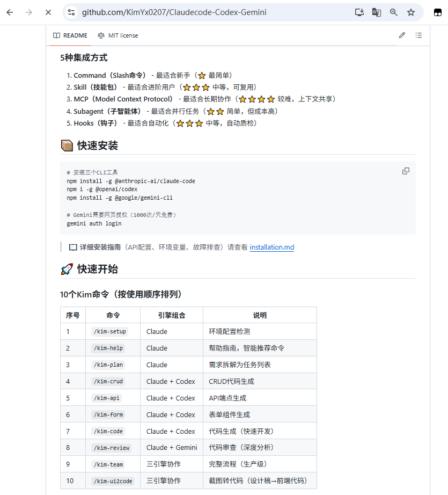Image resolution: width=448 pixels, height=495 pixels.
Task: Click the /kim-ui2code command code
Action: click(x=113, y=481)
